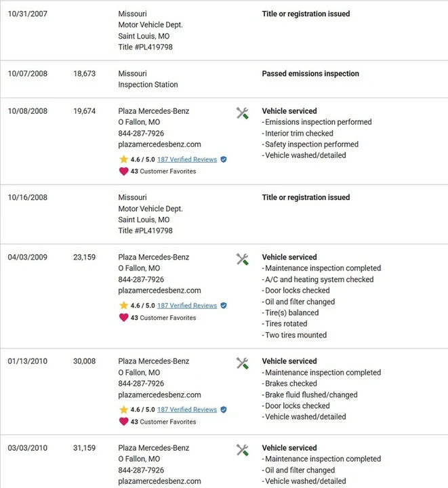Viewport: 448px width, 488px height.
Task: Click the pink heart icon in 04/03/2009 entry
Action: (x=123, y=317)
